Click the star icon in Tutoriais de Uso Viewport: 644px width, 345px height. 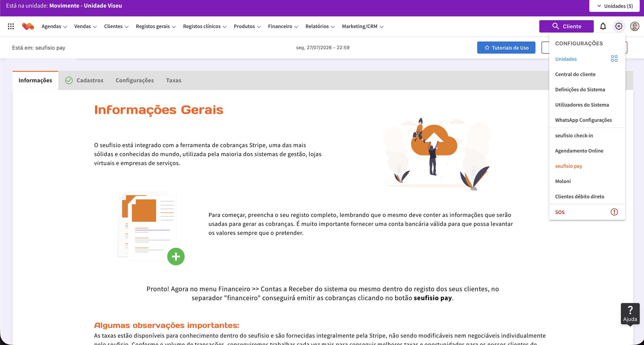click(487, 48)
